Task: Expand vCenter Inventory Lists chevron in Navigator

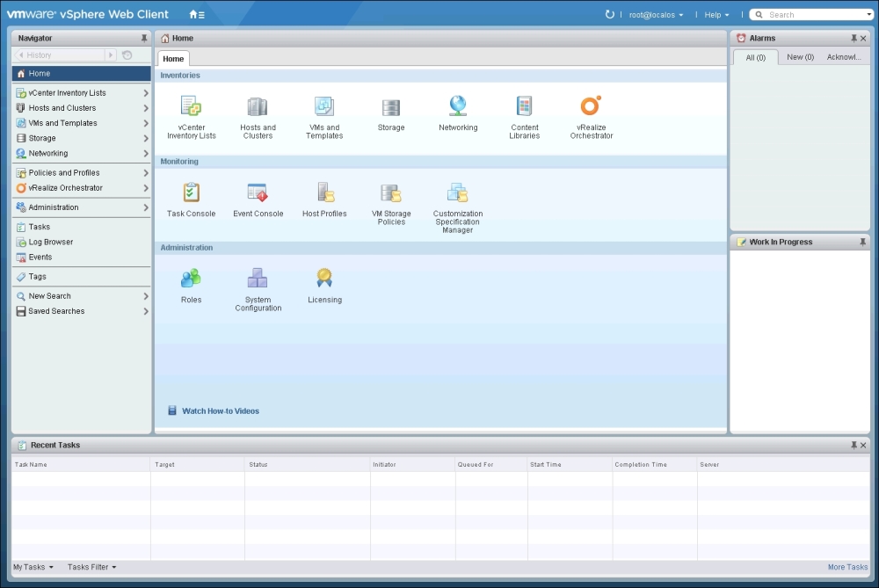Action: click(146, 93)
